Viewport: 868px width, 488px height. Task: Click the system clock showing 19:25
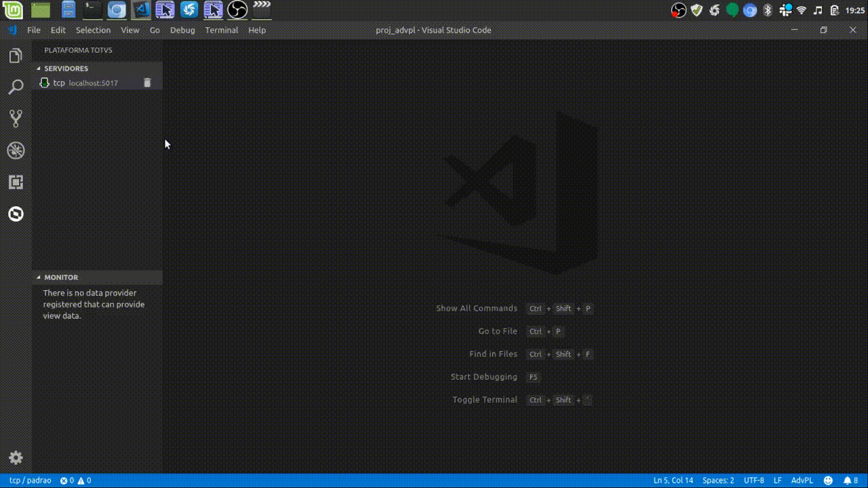coord(855,10)
